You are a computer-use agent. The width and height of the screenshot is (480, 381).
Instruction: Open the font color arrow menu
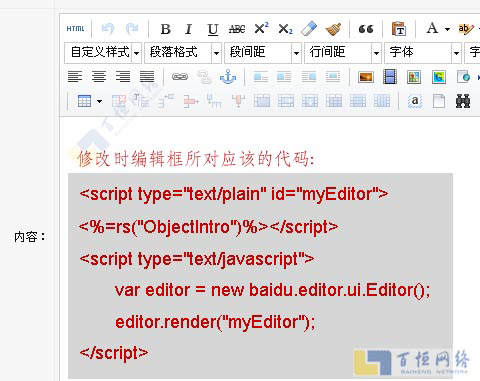click(447, 29)
